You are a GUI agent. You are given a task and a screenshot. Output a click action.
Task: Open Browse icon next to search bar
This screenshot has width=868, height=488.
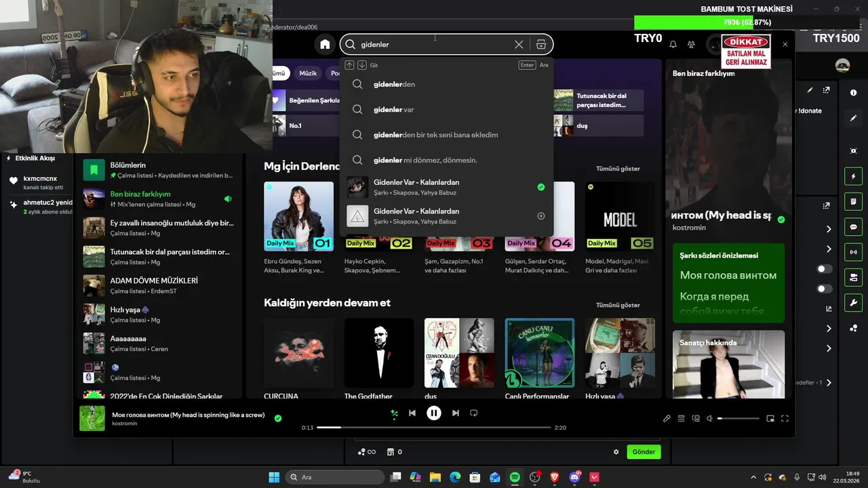[x=540, y=45]
